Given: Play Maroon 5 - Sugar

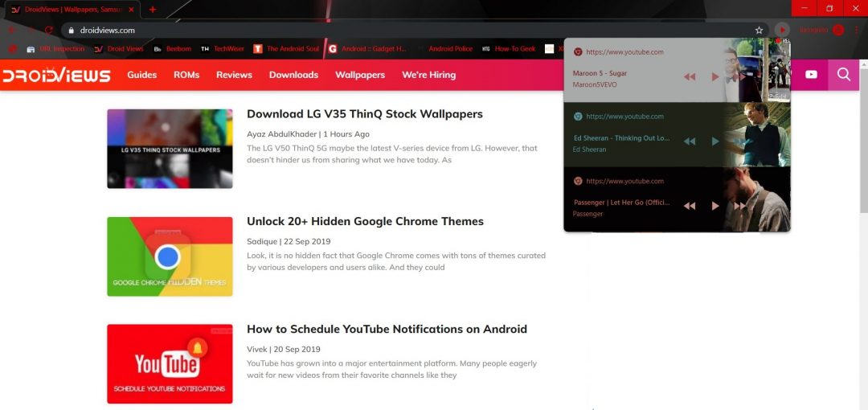Looking at the screenshot, I should [x=714, y=77].
